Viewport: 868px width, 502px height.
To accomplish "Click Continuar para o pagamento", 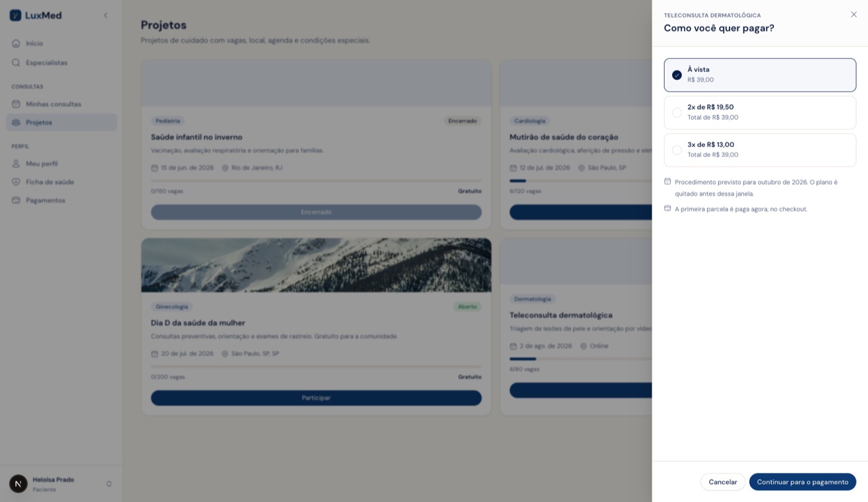I will point(802,482).
